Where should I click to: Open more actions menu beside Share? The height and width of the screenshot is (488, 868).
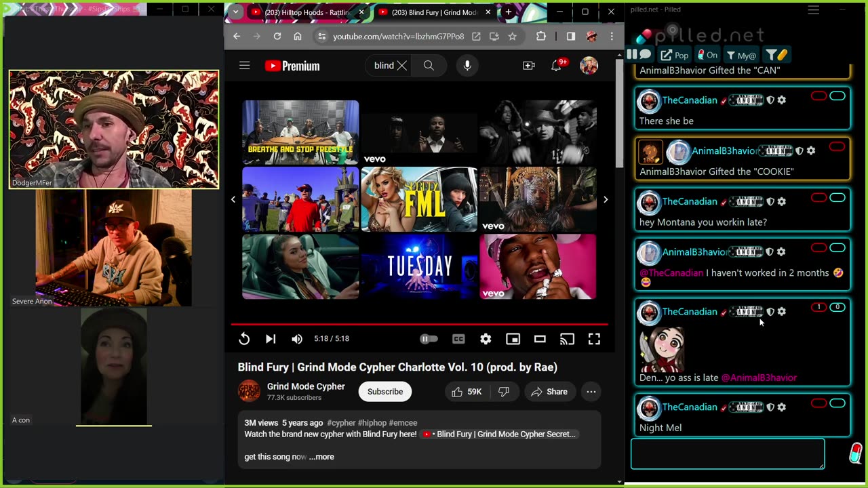591,392
